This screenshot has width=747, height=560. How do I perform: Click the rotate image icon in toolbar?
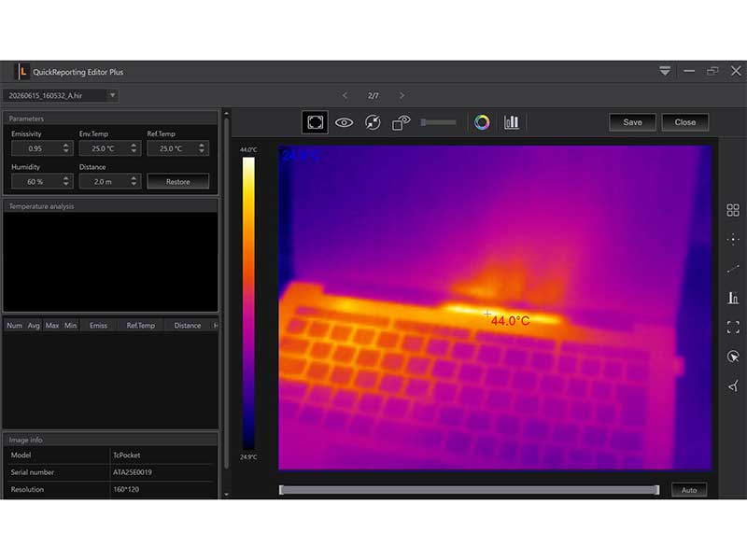(373, 122)
